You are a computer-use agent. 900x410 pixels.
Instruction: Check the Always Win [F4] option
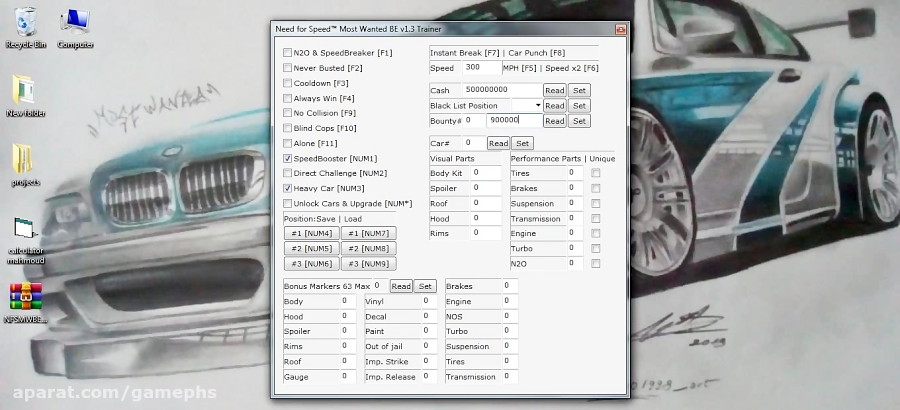click(x=288, y=98)
